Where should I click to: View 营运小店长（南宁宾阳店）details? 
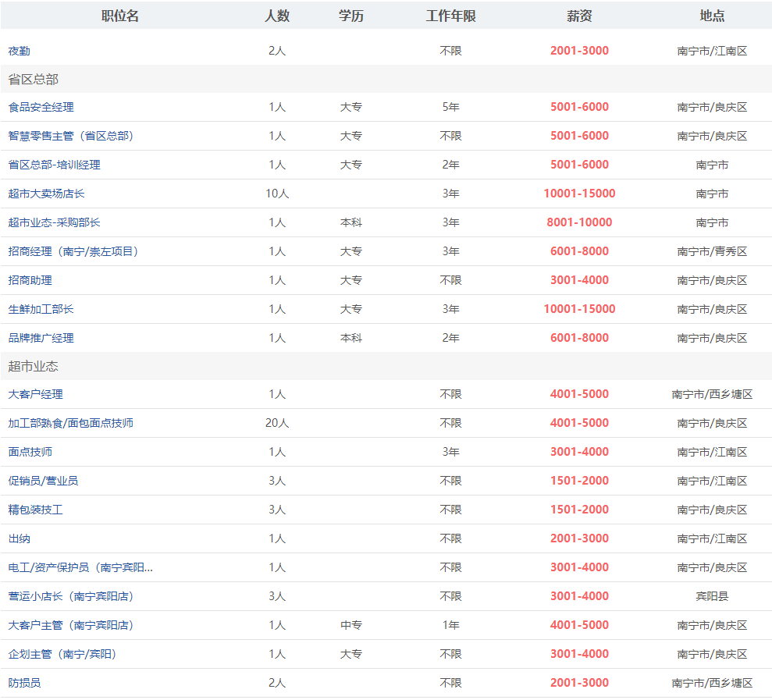(71, 596)
